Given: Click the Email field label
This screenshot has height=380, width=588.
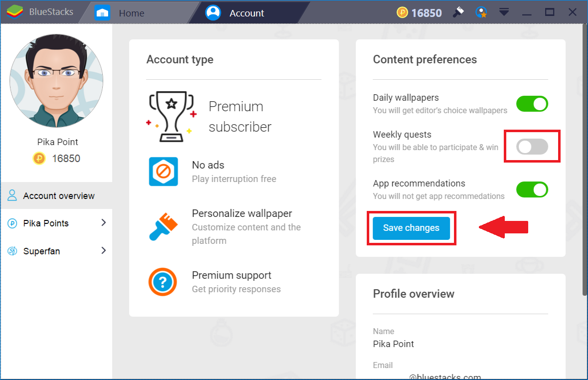Looking at the screenshot, I should 383,365.
